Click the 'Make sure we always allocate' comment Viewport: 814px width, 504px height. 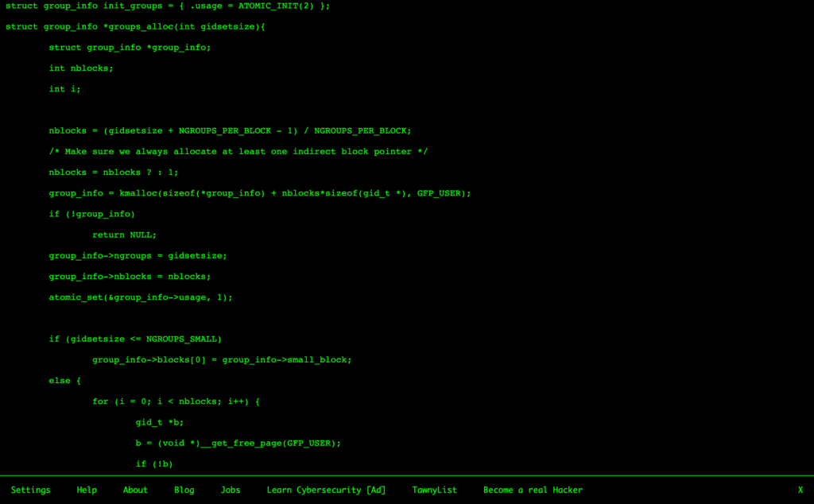point(238,151)
